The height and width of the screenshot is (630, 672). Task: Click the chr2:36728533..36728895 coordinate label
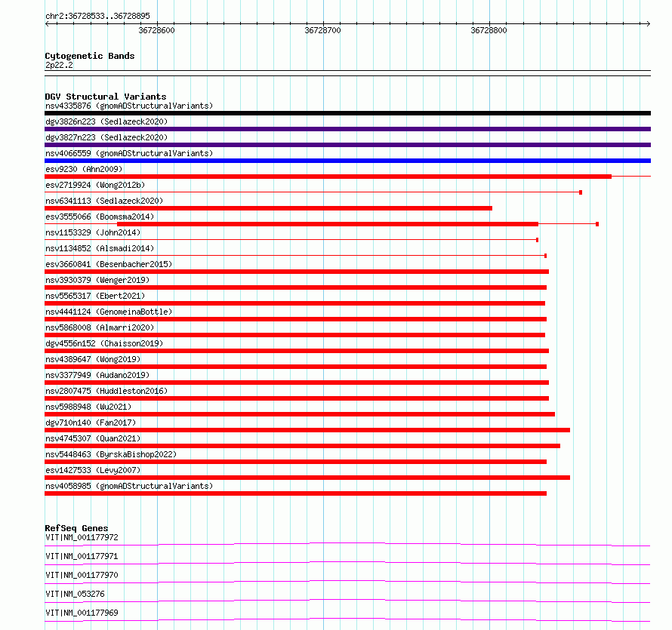click(x=97, y=16)
